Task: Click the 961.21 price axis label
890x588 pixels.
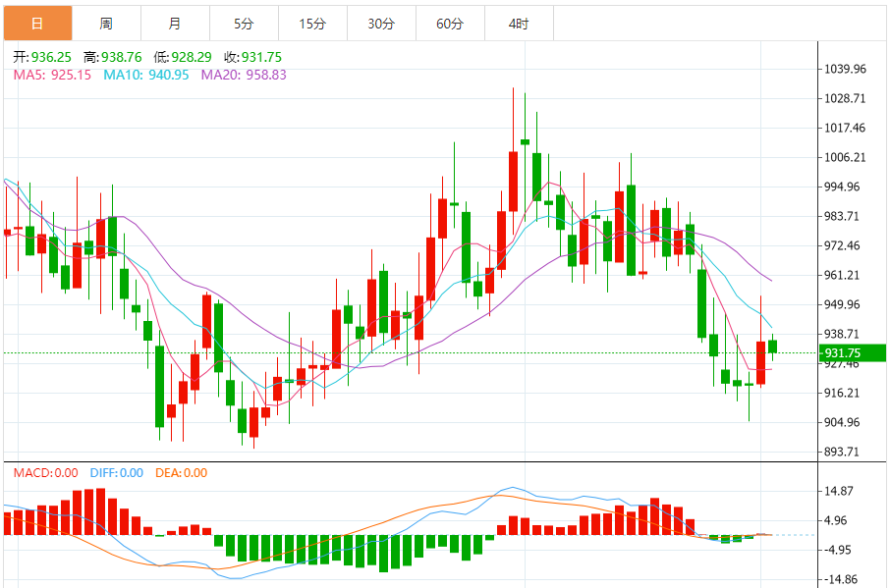Action: click(842, 276)
